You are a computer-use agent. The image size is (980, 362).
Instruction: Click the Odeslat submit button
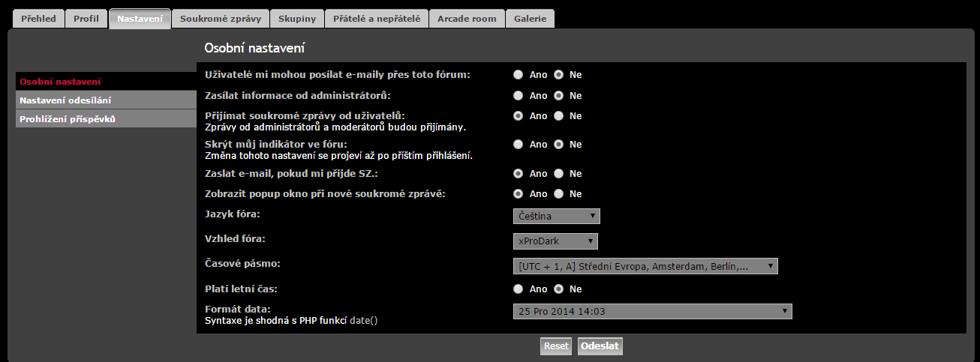[600, 346]
